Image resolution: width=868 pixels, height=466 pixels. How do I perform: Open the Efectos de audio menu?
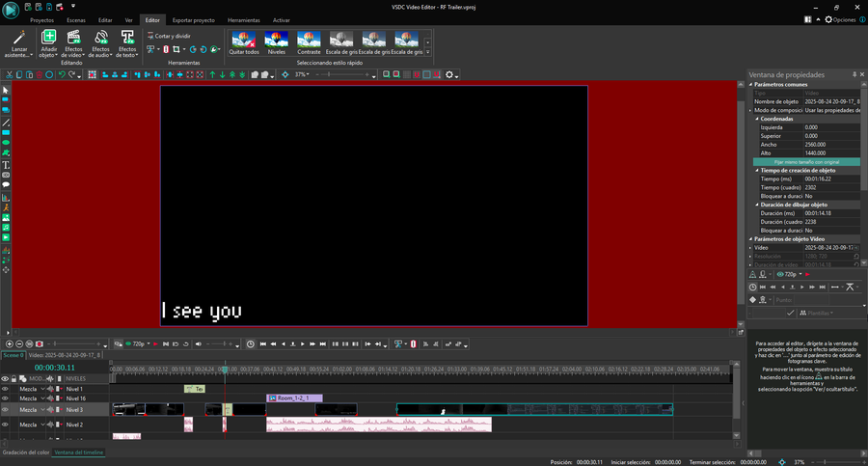pyautogui.click(x=100, y=43)
